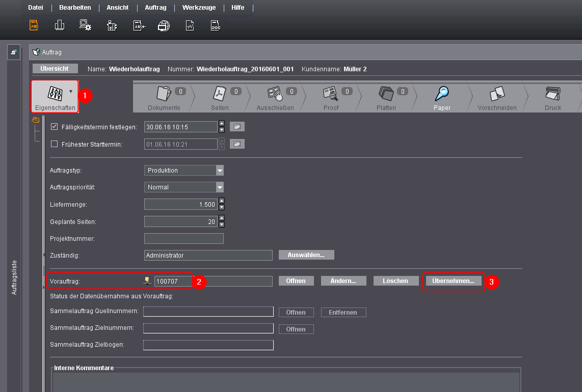582x392 pixels.
Task: Open the vertical Auftragsliste side tab
Action: click(x=14, y=277)
